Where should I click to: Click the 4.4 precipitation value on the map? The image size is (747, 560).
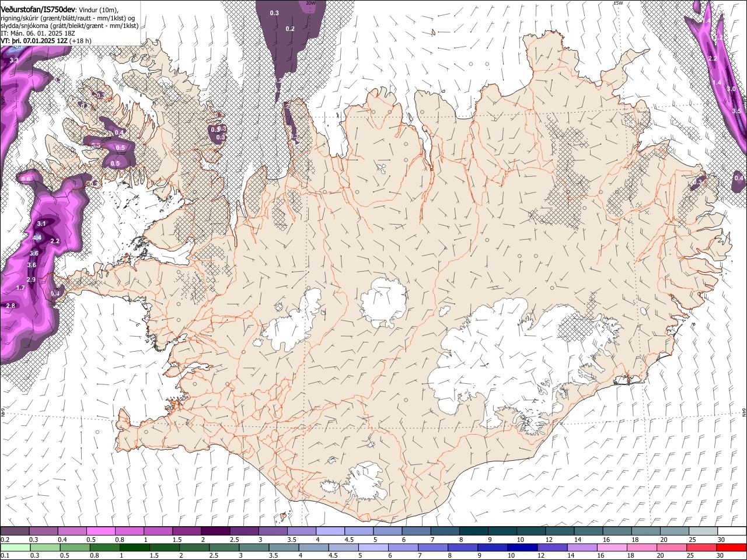coord(37,237)
